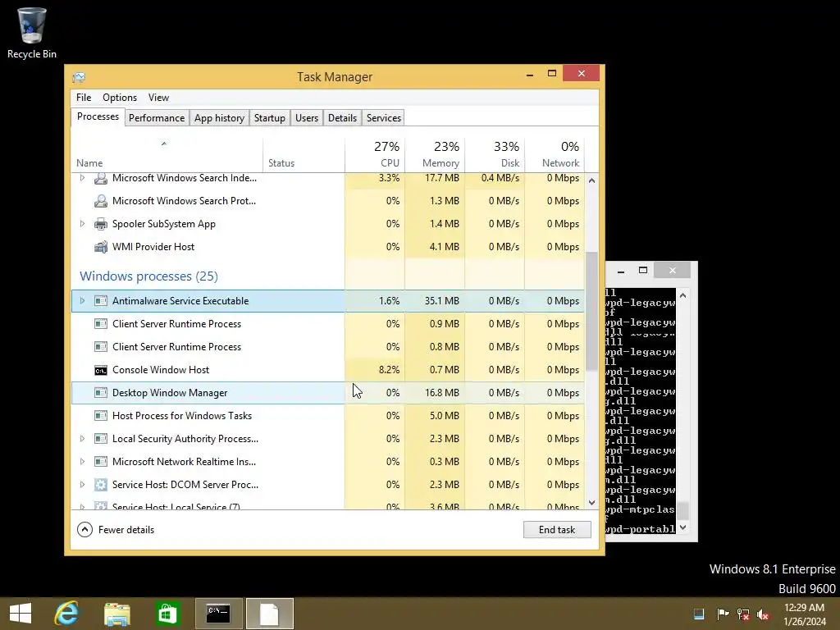Open the Recycle Bin desktop icon
The width and height of the screenshot is (840, 630).
pyautogui.click(x=32, y=32)
